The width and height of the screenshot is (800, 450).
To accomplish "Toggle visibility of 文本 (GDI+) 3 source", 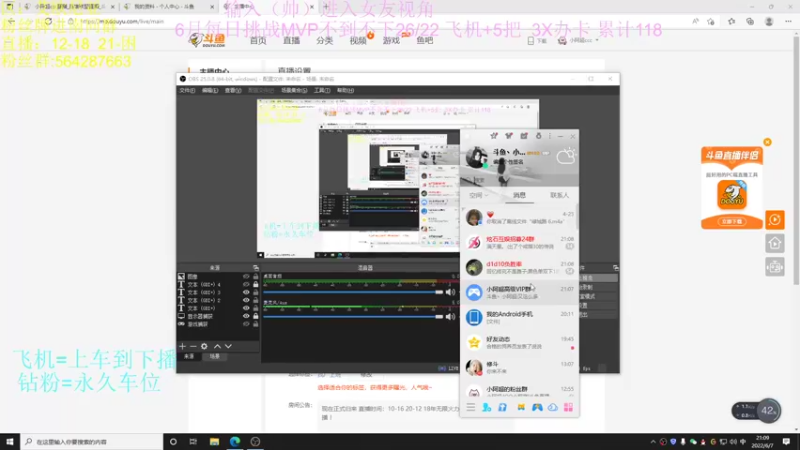I will tap(246, 292).
